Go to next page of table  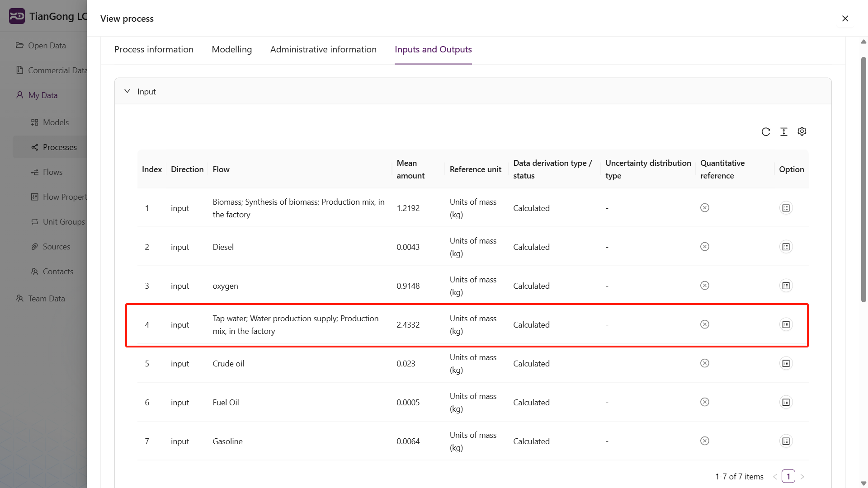click(802, 476)
